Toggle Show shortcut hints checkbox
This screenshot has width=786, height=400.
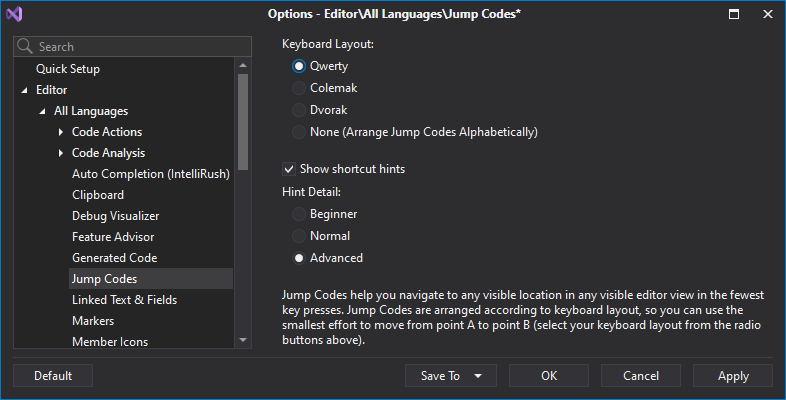(x=290, y=169)
